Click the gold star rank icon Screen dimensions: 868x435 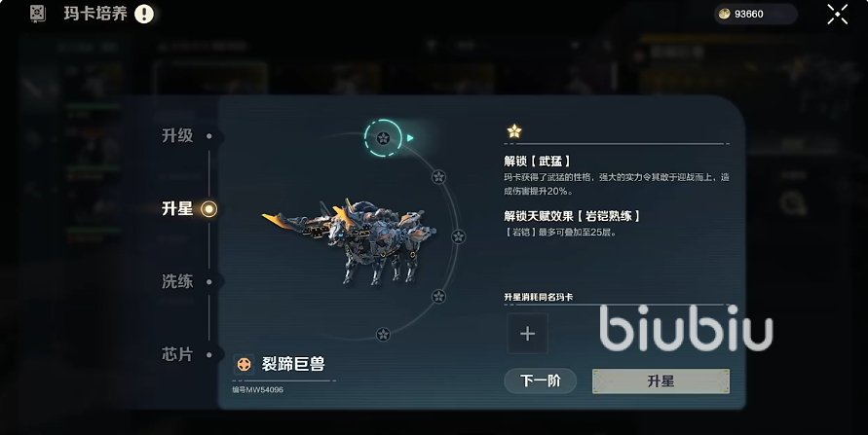coord(514,131)
